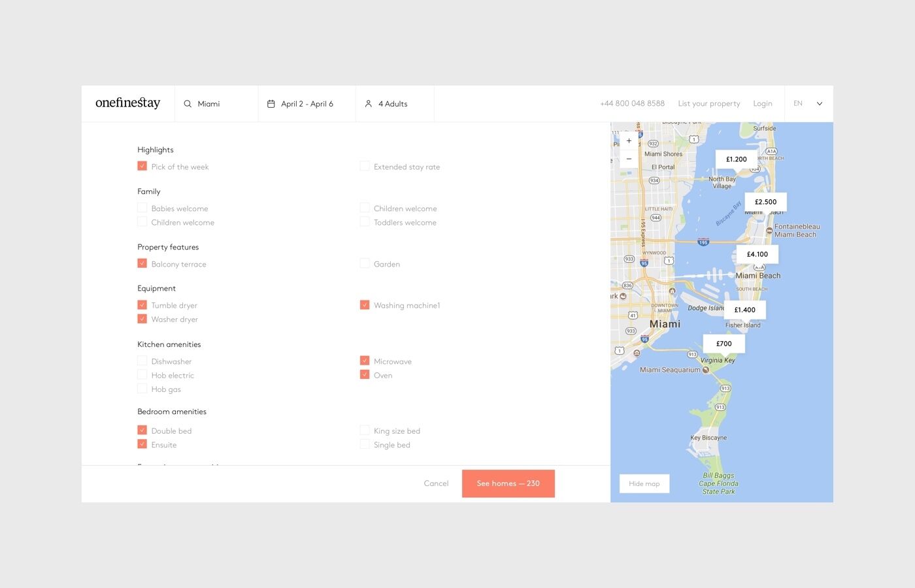Expand the EN language dropdown
The height and width of the screenshot is (588, 915).
809,104
